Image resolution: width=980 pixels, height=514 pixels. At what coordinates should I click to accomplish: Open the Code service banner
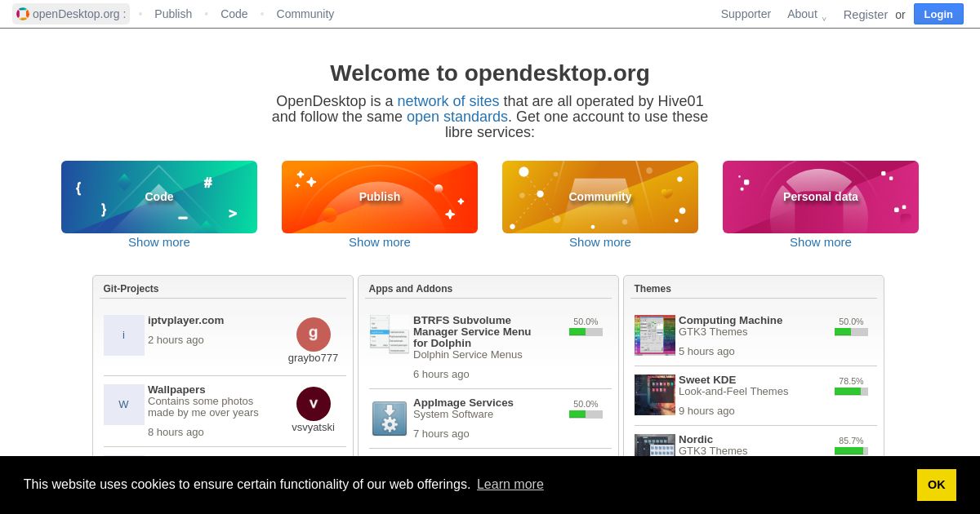tap(159, 197)
